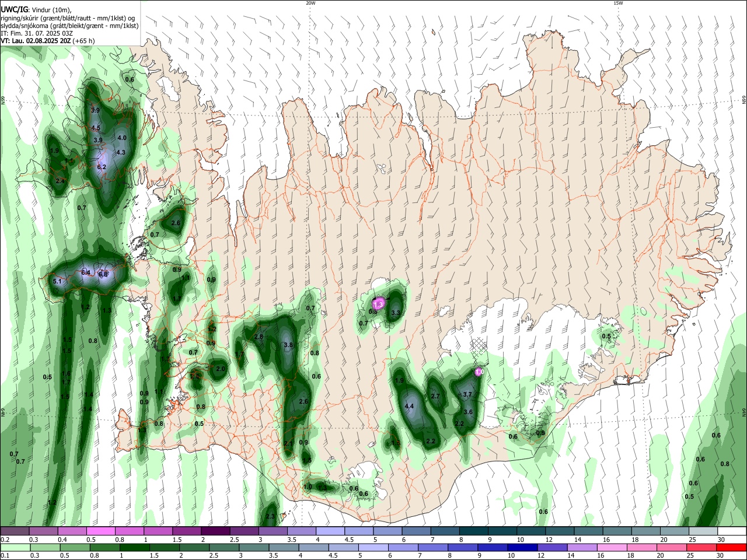Click the white swatch ending the top scale
Image resolution: width=747 pixels, height=560 pixels.
[731, 531]
